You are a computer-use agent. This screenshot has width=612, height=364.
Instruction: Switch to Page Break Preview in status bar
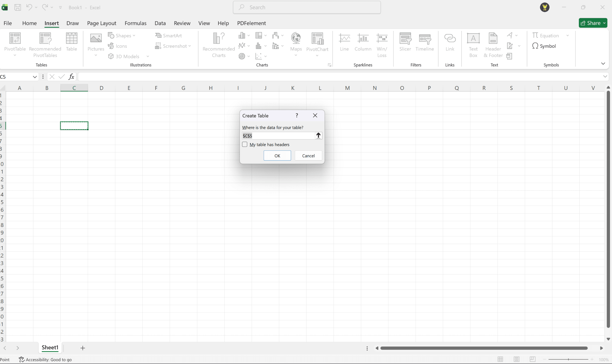click(532, 359)
